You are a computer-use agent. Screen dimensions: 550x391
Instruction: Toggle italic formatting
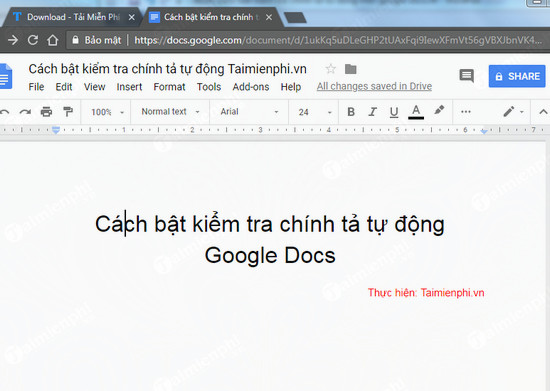[x=372, y=112]
